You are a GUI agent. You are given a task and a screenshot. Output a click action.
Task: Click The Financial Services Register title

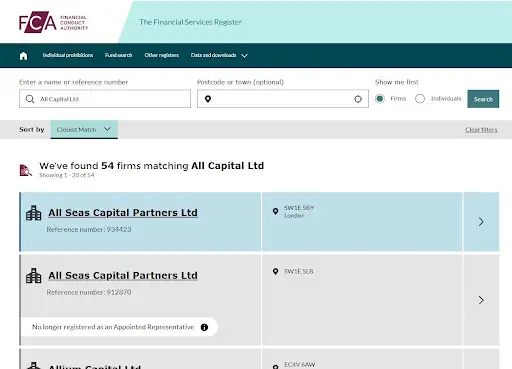pos(190,22)
